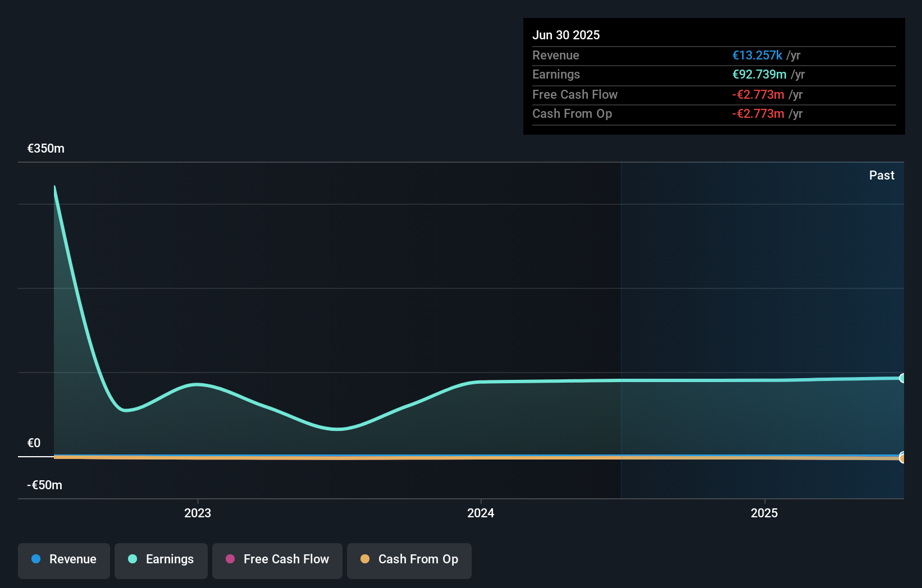Toggle the Earnings legend button
This screenshot has width=922, height=588.
tap(161, 561)
